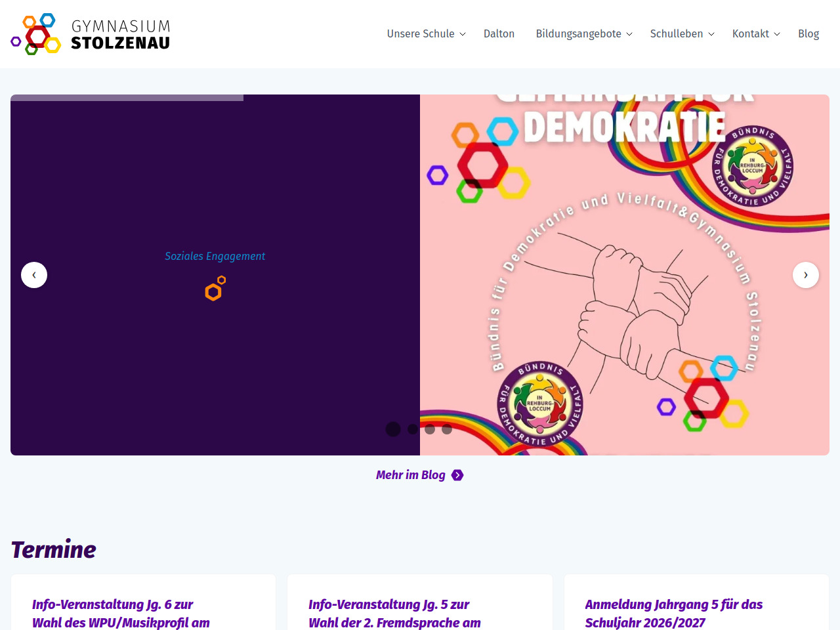Open the Kontakt dropdown menu

pos(756,34)
